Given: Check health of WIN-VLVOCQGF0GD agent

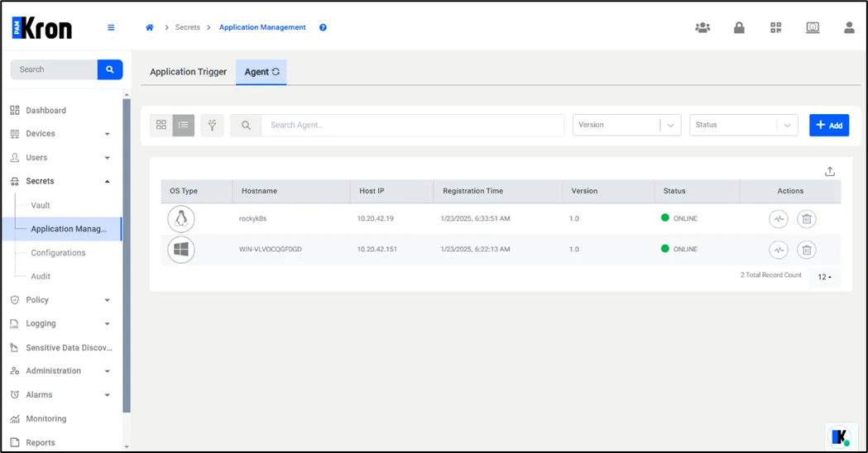Looking at the screenshot, I should (778, 250).
